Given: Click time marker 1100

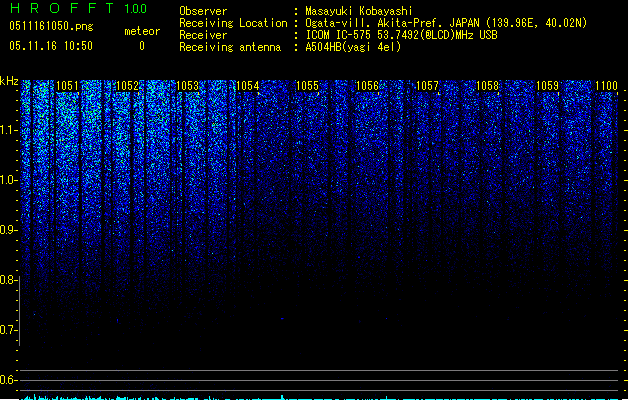Looking at the screenshot, I should coord(607,86).
